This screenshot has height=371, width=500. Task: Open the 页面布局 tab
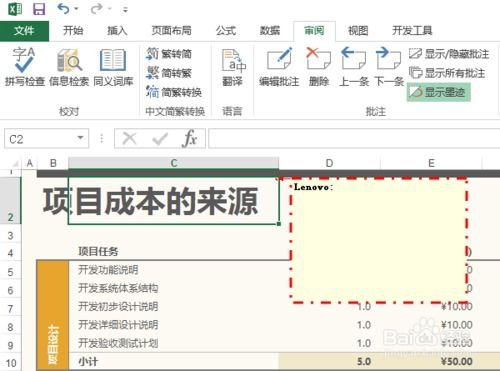tap(171, 31)
